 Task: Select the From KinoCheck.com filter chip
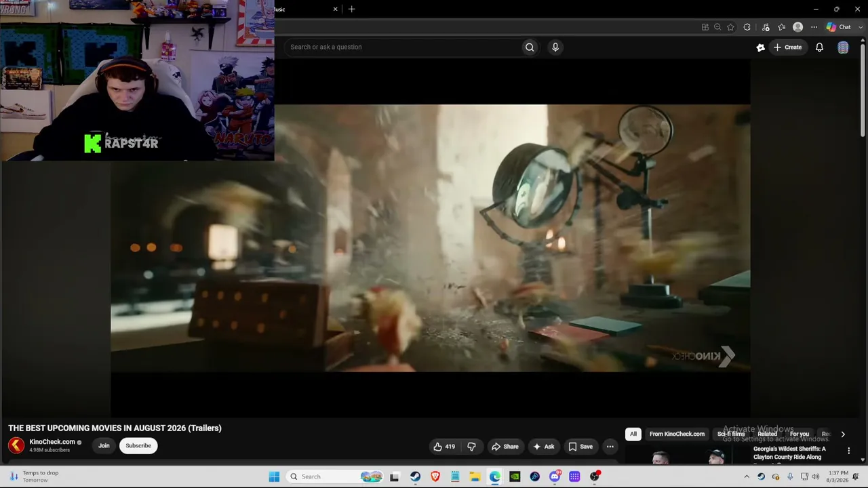tap(677, 434)
